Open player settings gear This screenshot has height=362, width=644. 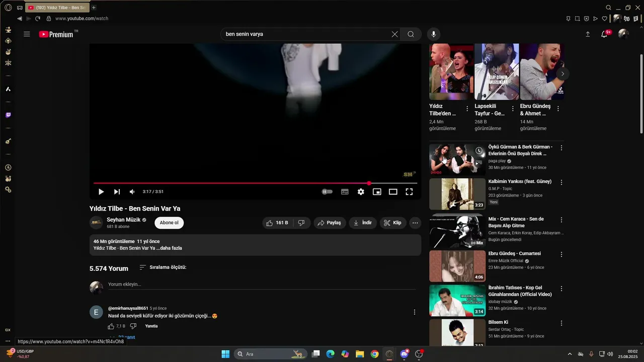[x=361, y=192]
